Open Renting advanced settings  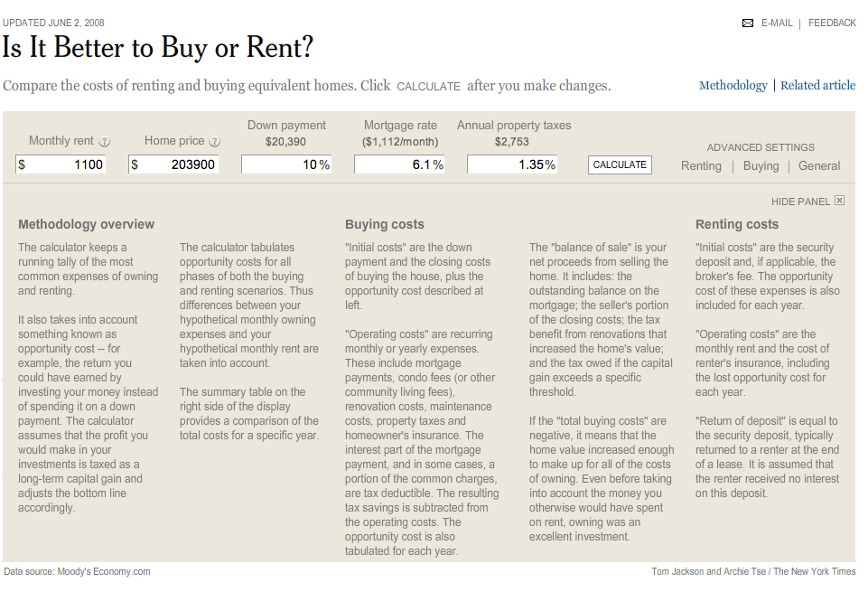pos(701,166)
